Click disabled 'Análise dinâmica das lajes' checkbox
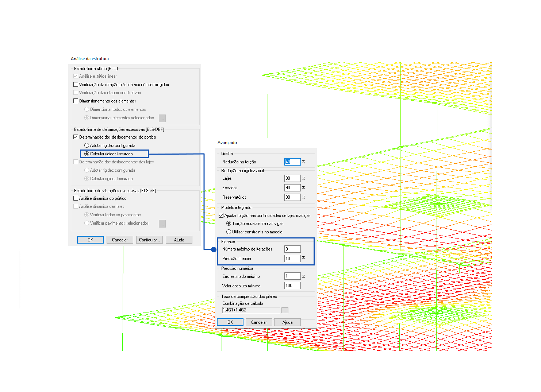Viewport: 541px width, 392px height. point(76,206)
